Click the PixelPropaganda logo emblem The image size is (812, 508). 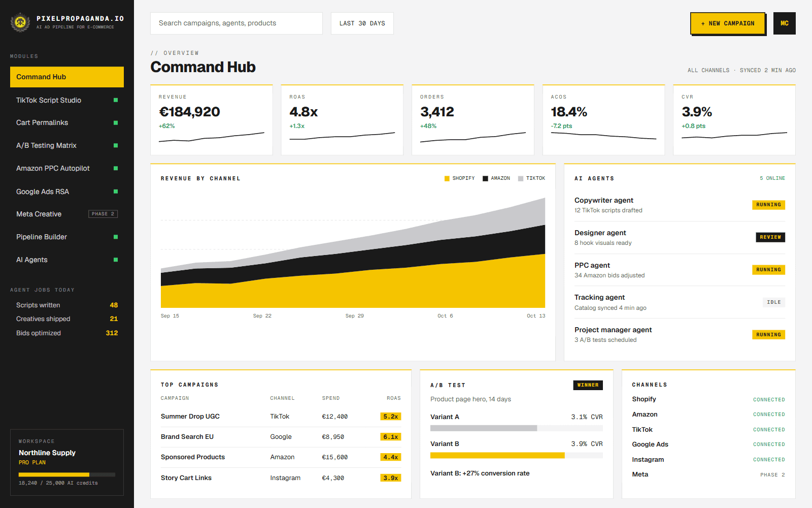(x=20, y=22)
